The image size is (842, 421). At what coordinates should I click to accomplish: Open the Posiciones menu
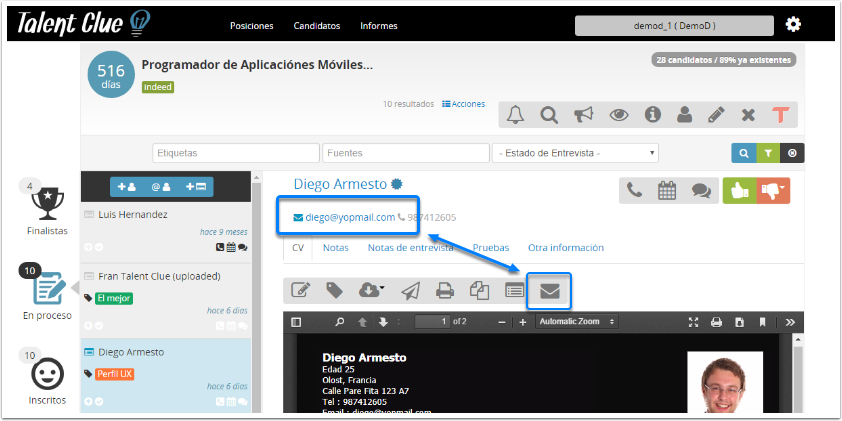pyautogui.click(x=252, y=26)
